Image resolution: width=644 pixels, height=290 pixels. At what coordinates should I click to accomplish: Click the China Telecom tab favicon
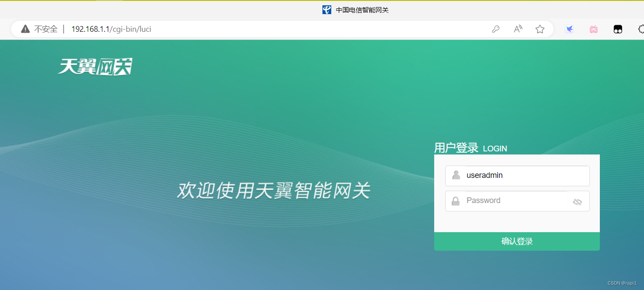click(327, 10)
